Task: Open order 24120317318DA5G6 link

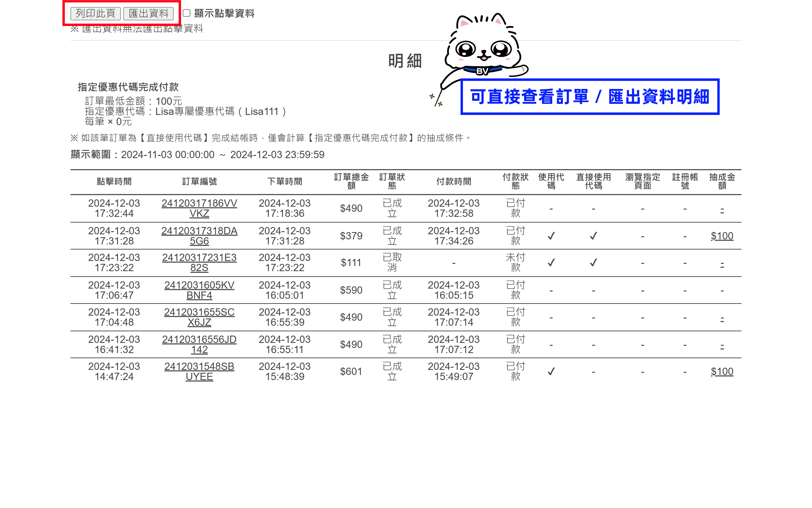Action: coord(199,236)
